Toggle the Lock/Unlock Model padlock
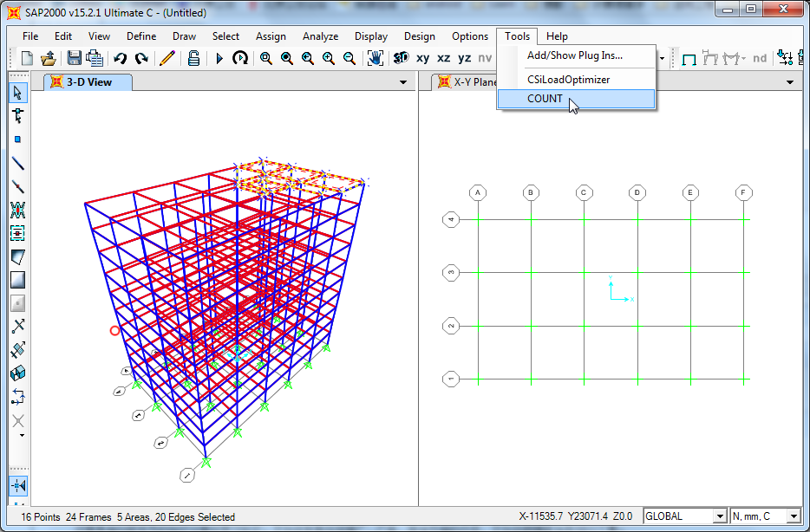 pyautogui.click(x=193, y=58)
